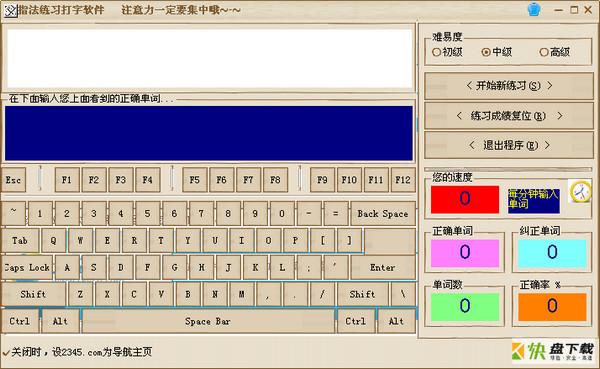This screenshot has height=369, width=600.
Task: Click the number 9 key
Action: point(255,214)
